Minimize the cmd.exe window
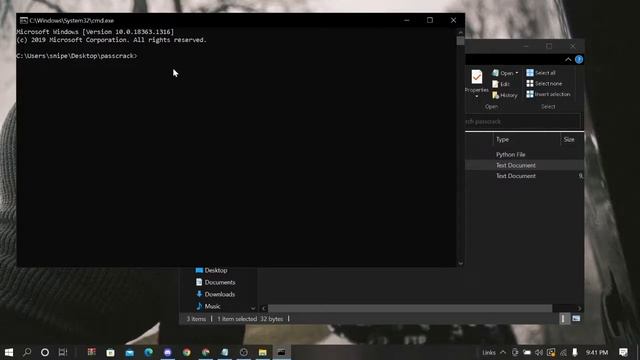640x360 pixels. point(406,20)
